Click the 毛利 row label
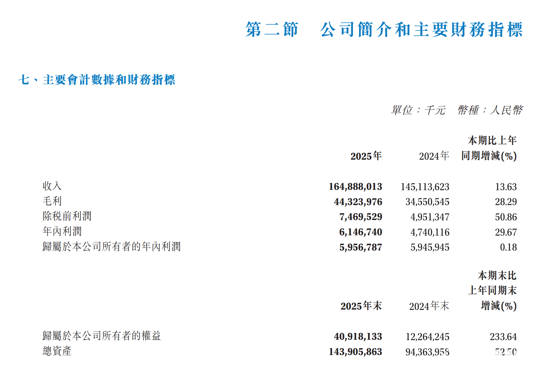This screenshot has width=541, height=392. click(52, 201)
